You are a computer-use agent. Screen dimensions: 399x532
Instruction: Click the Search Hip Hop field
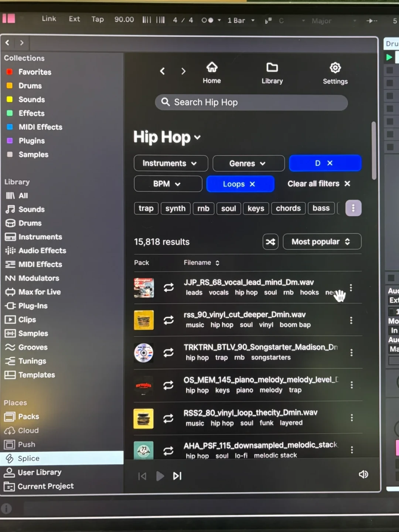[x=251, y=102]
